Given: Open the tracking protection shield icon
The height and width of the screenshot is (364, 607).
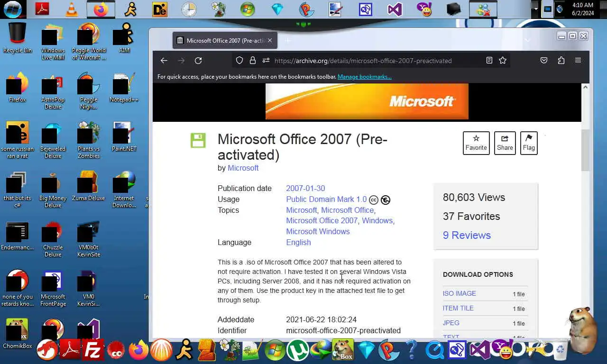Looking at the screenshot, I should (x=239, y=60).
